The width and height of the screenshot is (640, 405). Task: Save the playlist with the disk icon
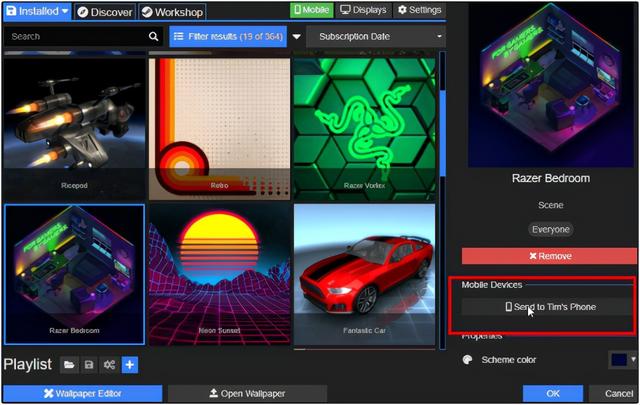pyautogui.click(x=90, y=365)
